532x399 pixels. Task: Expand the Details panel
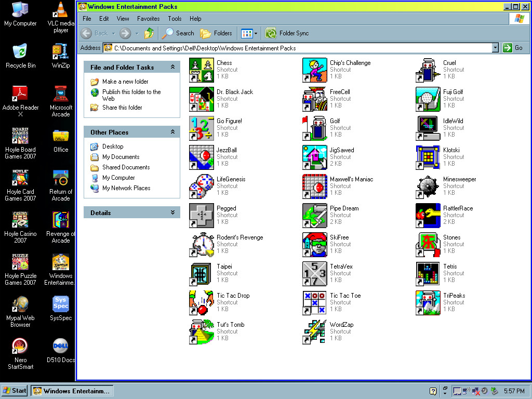coord(172,212)
